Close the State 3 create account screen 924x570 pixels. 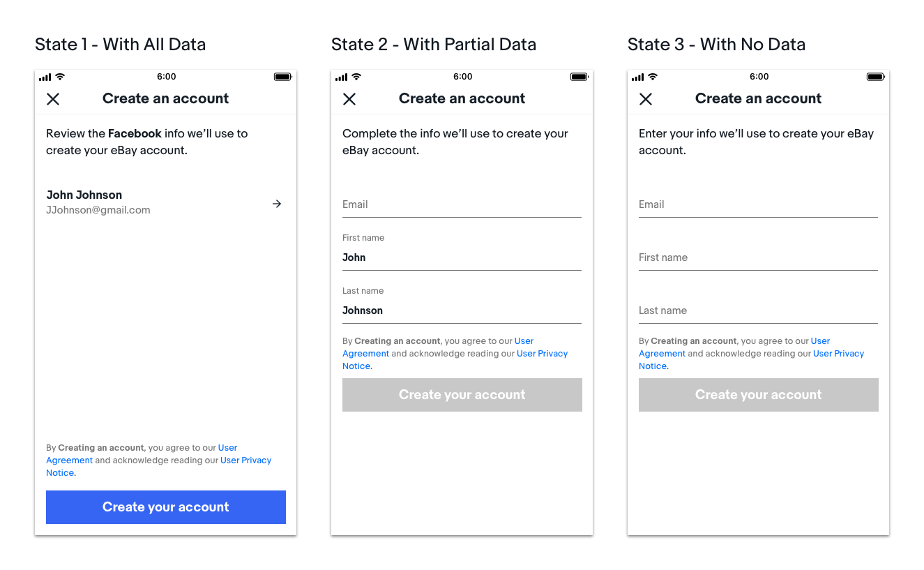(646, 99)
